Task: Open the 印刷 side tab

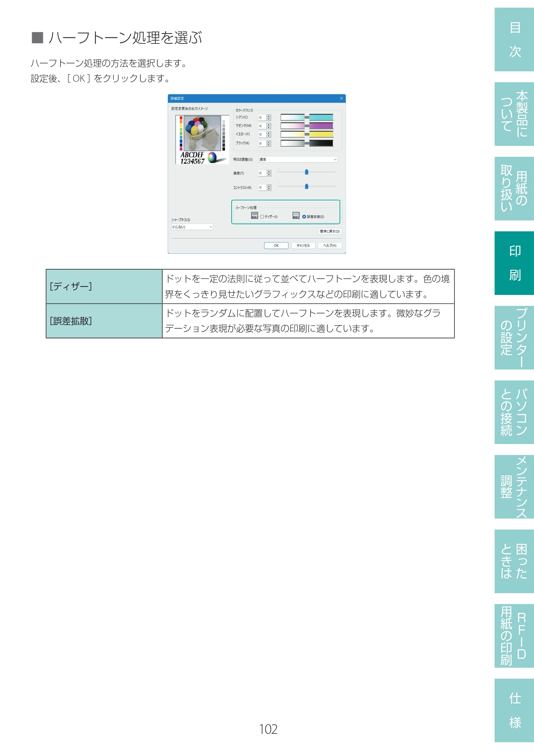Action: coord(514,263)
